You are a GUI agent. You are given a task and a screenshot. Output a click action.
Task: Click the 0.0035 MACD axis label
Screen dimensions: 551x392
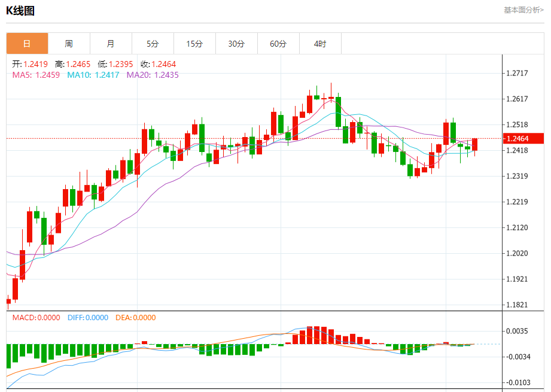pyautogui.click(x=517, y=331)
